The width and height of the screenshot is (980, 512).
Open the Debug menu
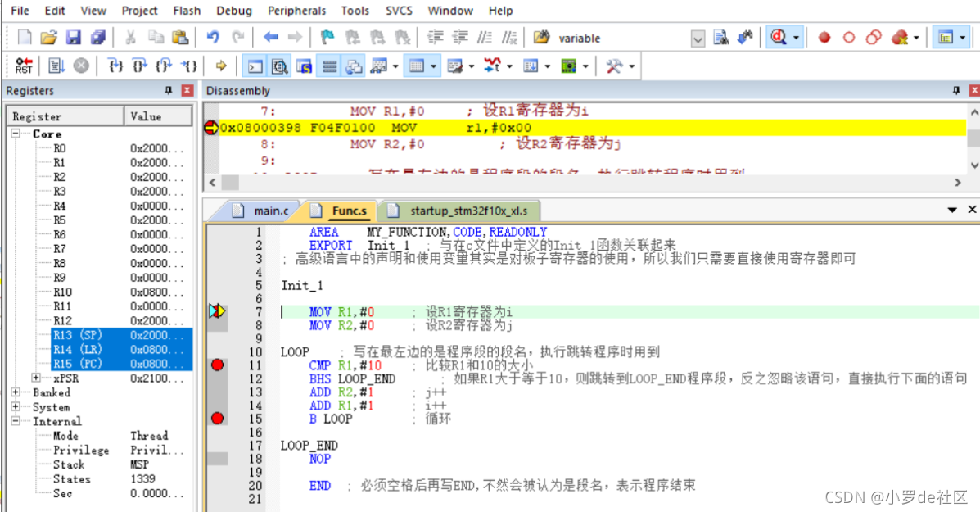234,11
